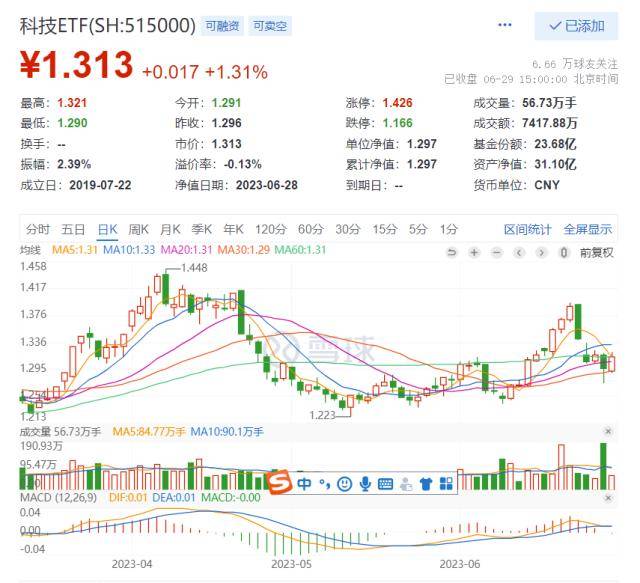Click the 成交量 56.73万手 value

click(549, 103)
